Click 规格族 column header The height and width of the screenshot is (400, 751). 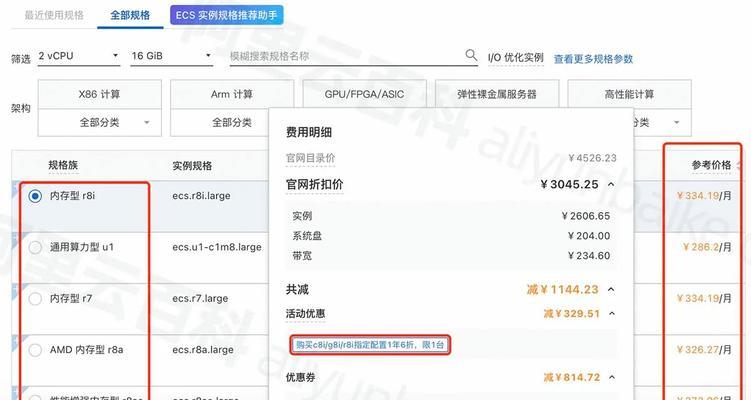(x=63, y=165)
